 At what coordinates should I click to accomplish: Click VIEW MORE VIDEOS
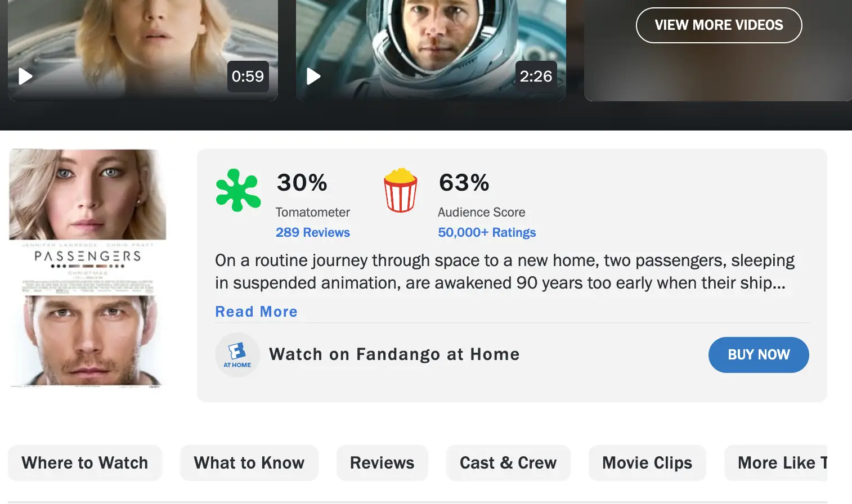point(719,25)
